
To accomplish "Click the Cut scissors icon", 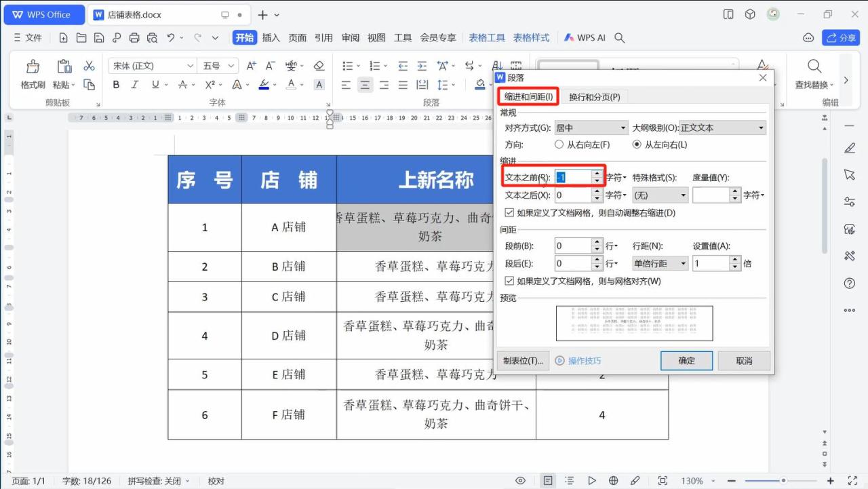I will tap(89, 66).
